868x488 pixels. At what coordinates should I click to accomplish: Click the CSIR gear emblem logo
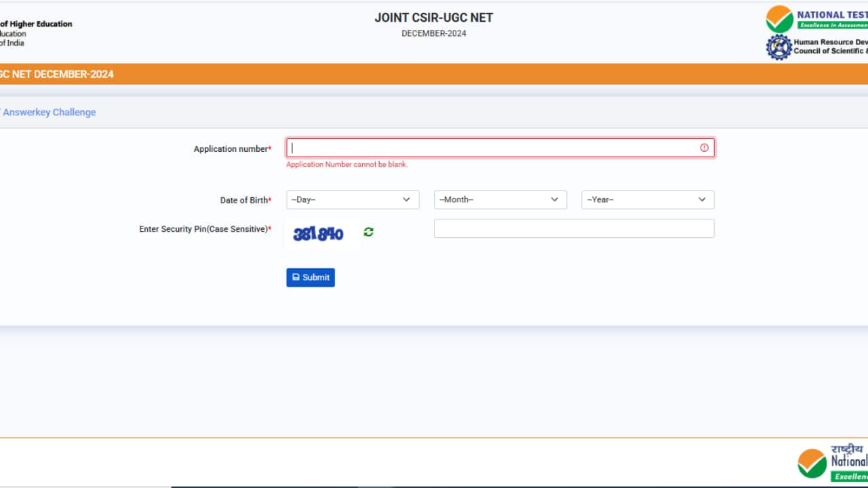[777, 46]
